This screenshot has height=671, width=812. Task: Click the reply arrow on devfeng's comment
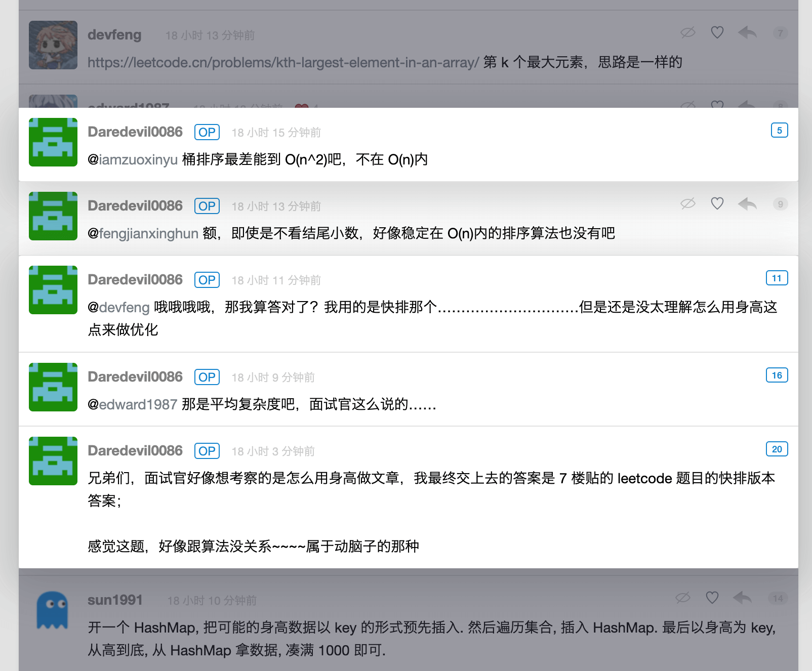[x=747, y=32]
